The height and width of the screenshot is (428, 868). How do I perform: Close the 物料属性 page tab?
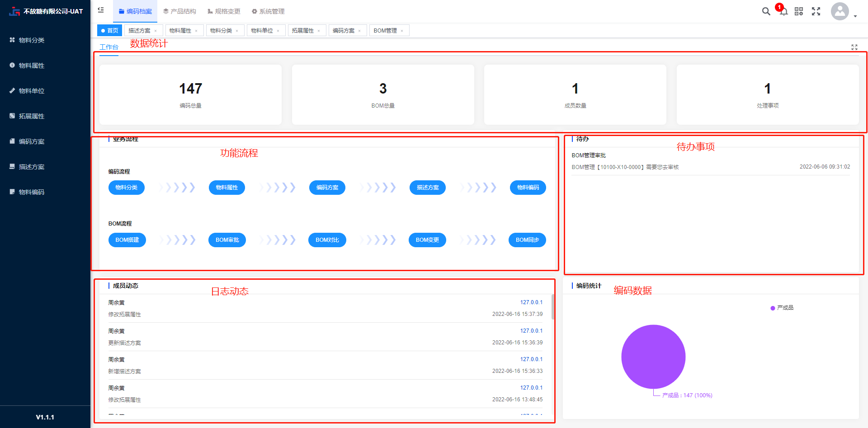[x=196, y=31]
